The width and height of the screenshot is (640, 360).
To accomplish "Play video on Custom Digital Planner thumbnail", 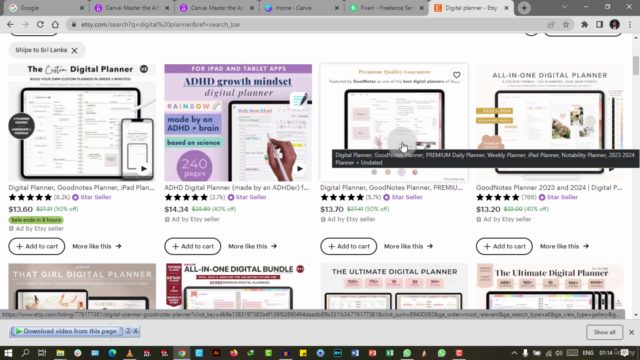I will pos(143,169).
